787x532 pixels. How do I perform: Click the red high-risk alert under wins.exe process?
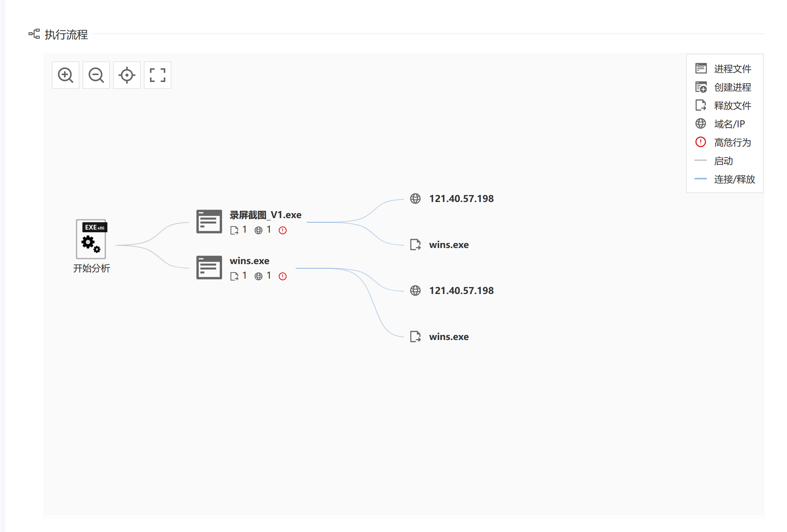click(x=283, y=276)
